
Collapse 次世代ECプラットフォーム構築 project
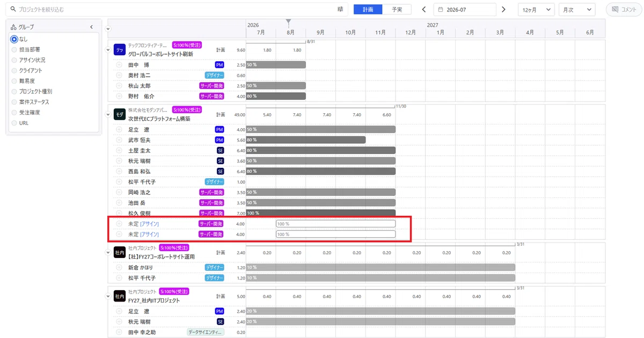[x=108, y=115]
